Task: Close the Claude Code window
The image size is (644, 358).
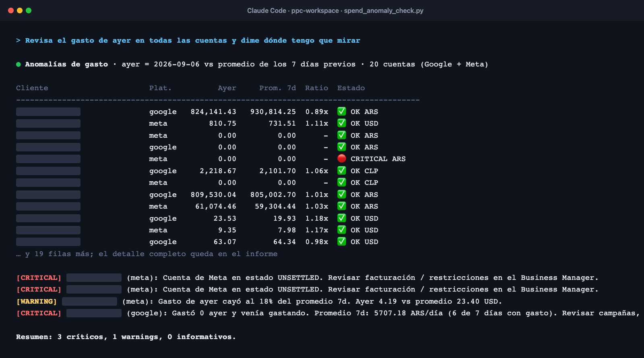Action: [x=11, y=10]
